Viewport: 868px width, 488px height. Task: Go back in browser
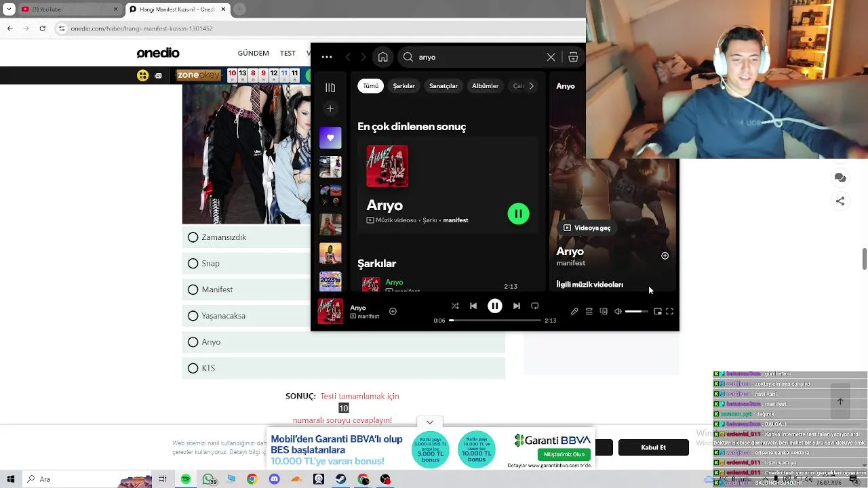pyautogui.click(x=9, y=28)
